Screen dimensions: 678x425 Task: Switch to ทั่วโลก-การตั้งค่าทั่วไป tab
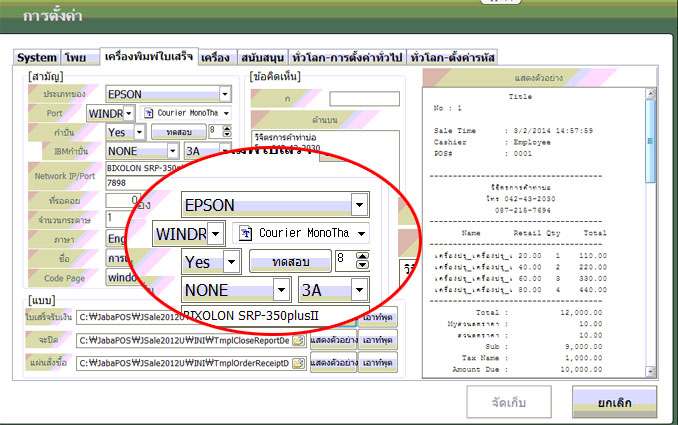(x=347, y=58)
